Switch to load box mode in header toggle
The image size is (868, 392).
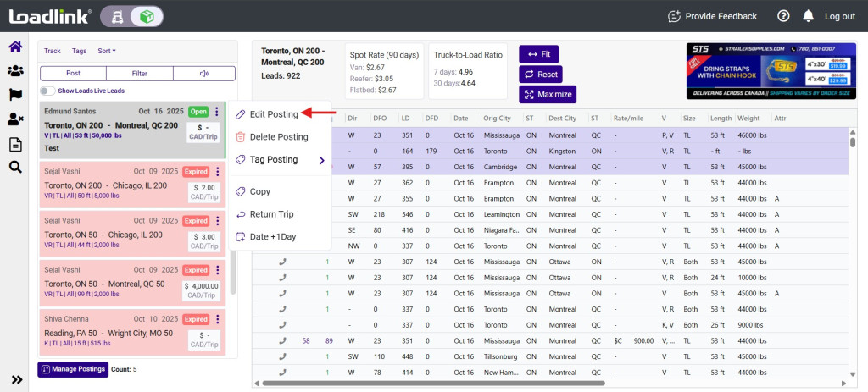click(x=147, y=16)
